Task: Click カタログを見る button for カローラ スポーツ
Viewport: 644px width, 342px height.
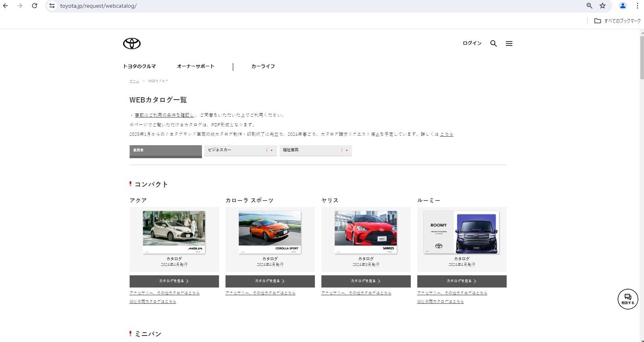Action: coord(270,281)
